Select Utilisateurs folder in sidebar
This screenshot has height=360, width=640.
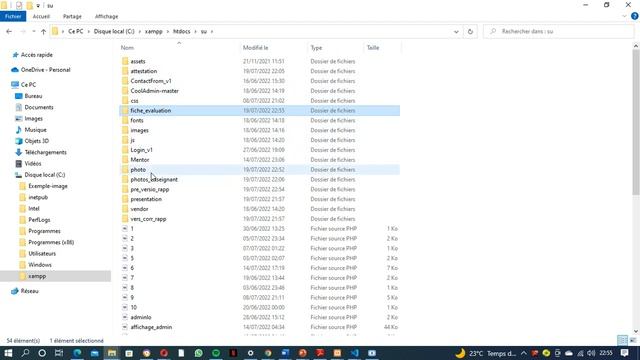pyautogui.click(x=42, y=253)
